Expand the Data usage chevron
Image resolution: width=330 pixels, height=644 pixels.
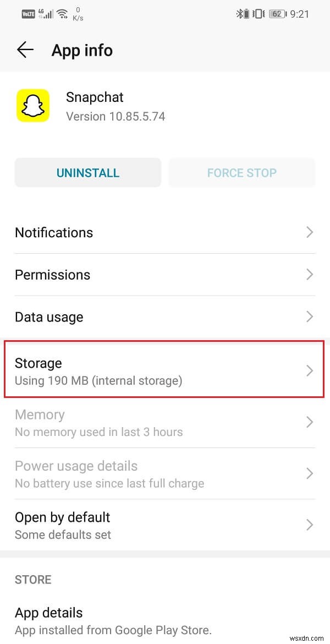tap(310, 317)
